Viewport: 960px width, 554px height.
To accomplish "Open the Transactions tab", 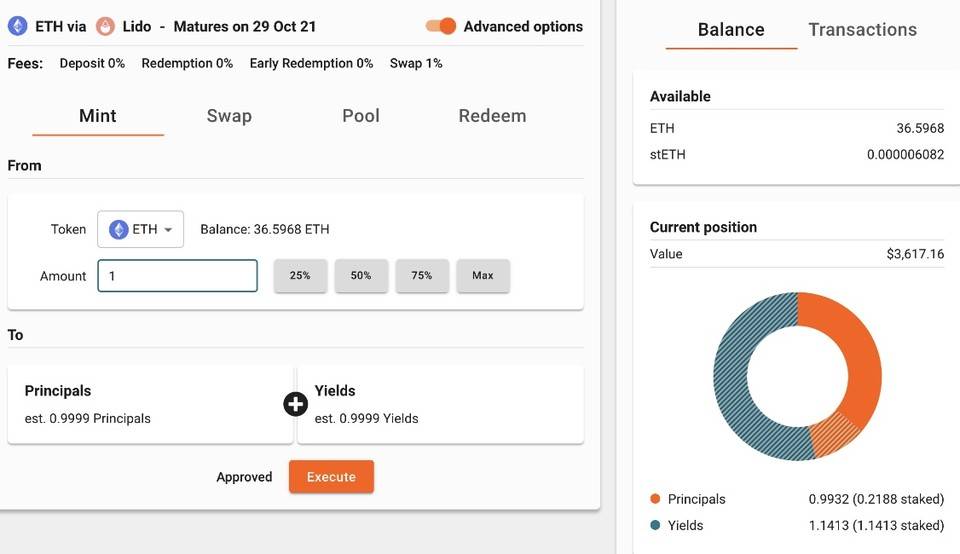I will coord(863,29).
